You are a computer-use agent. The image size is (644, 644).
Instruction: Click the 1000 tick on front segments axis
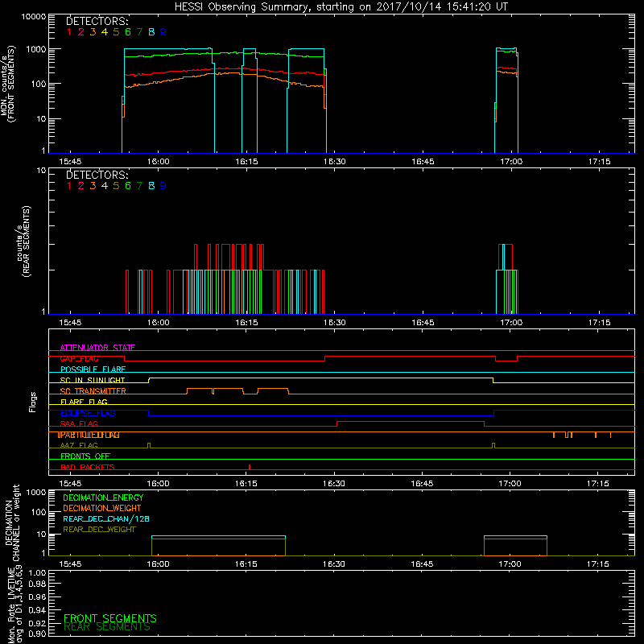pos(36,49)
